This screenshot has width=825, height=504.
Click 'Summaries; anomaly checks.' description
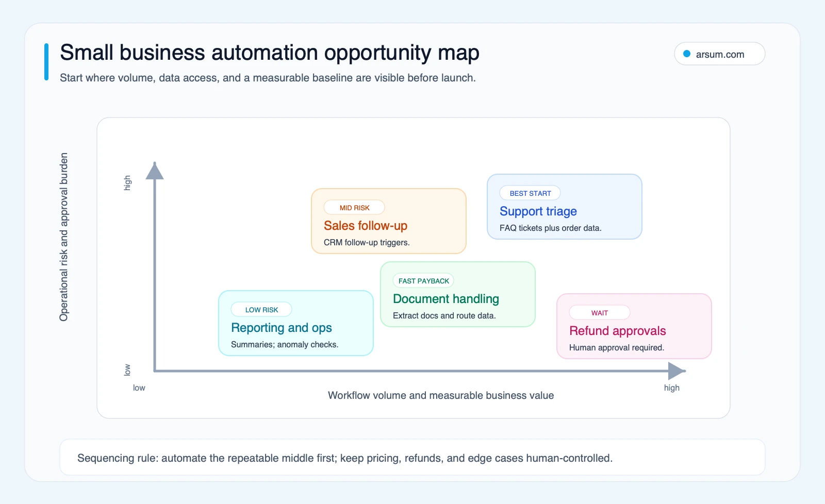pos(285,344)
